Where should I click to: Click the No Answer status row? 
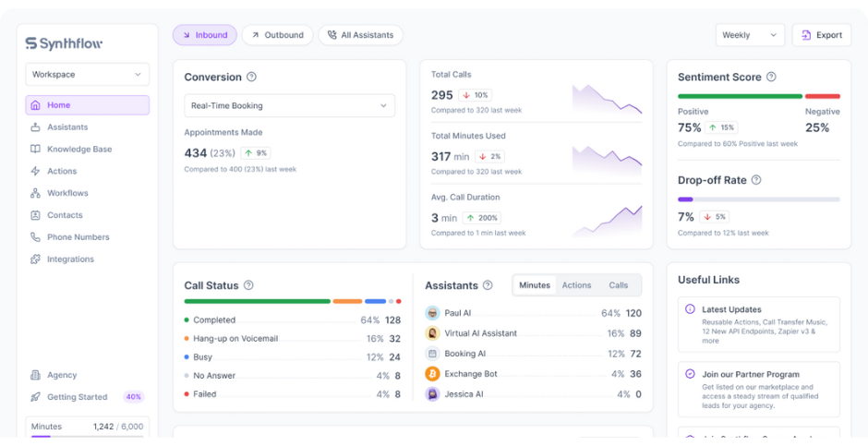[293, 376]
